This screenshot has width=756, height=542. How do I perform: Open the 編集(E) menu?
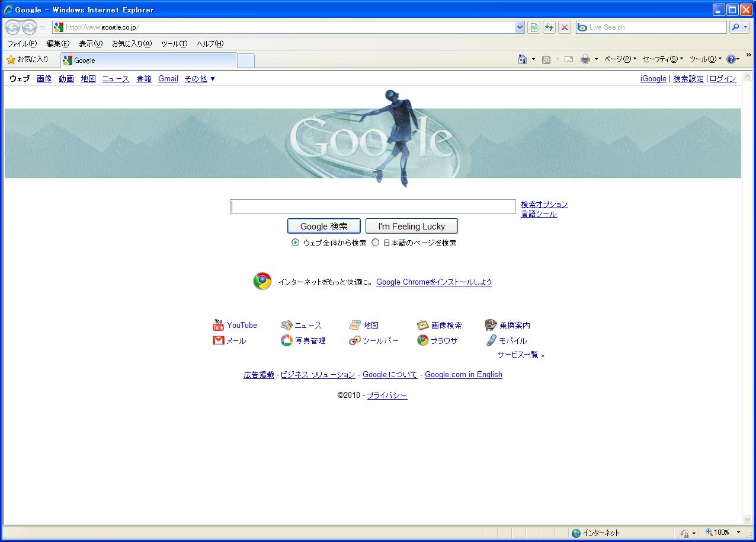[x=58, y=44]
